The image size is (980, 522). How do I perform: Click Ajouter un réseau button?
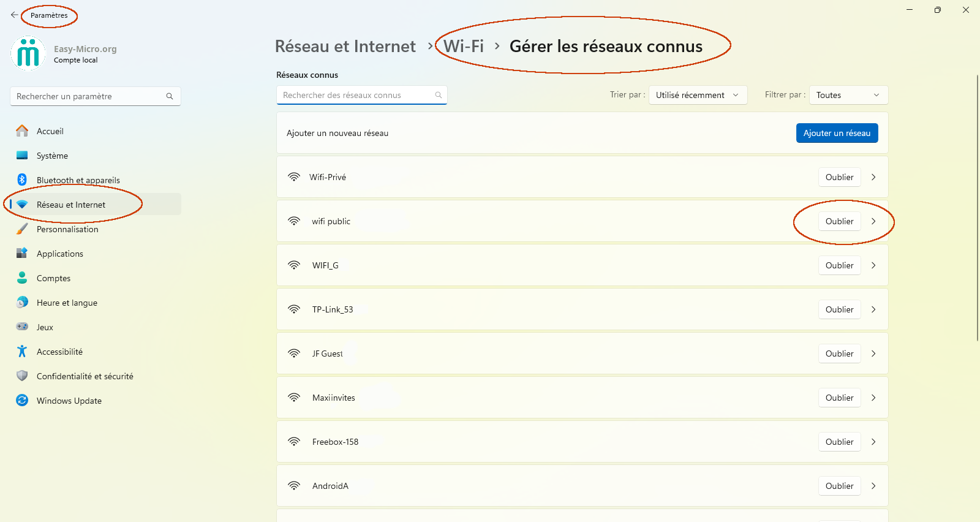coord(837,133)
